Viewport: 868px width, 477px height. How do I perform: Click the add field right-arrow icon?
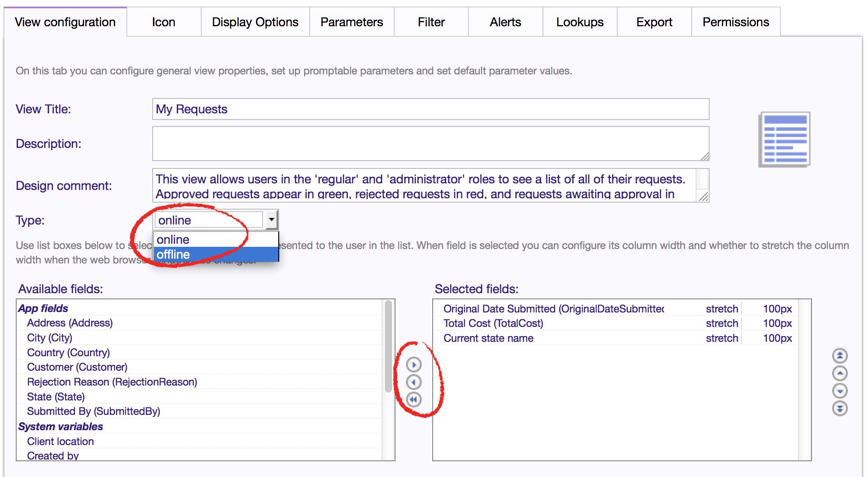pyautogui.click(x=413, y=364)
